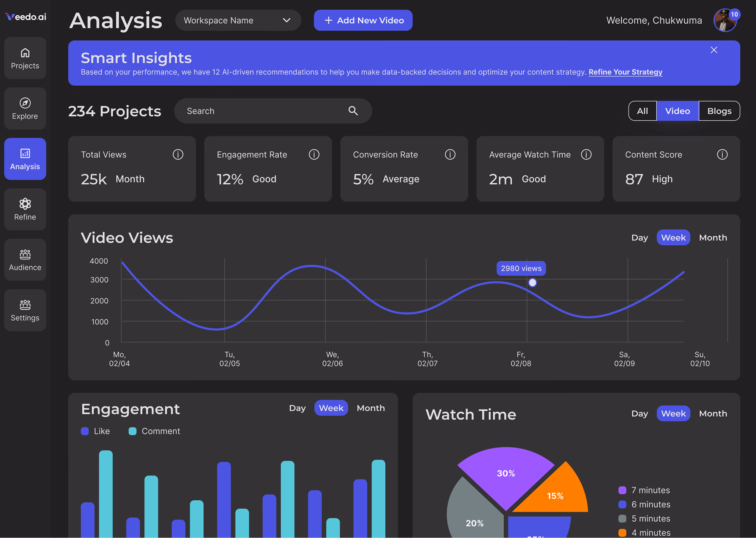
Task: Open the Settings sidebar section
Action: (25, 310)
